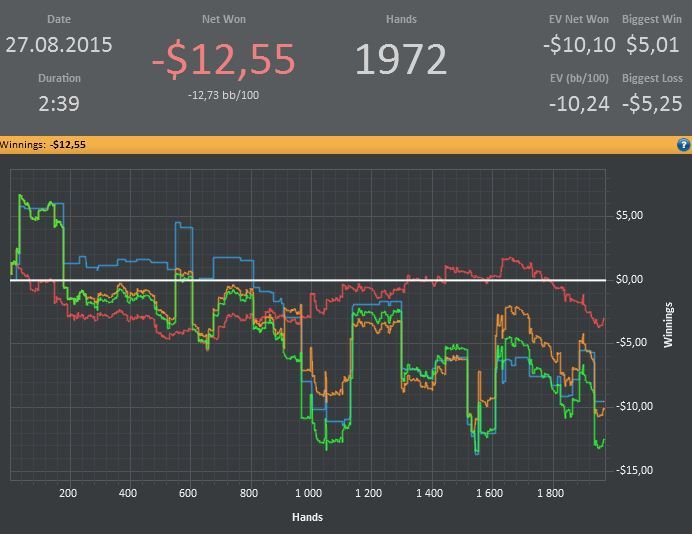The height and width of the screenshot is (534, 692).
Task: Click the blue line plateau near hand 580
Action: pos(184,226)
